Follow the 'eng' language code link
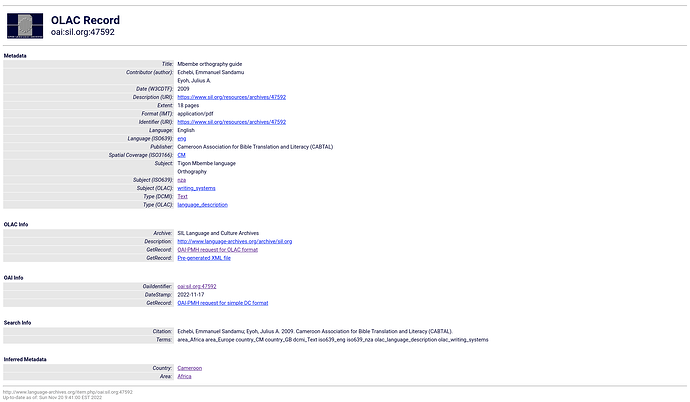The image size is (690, 402). click(x=182, y=139)
